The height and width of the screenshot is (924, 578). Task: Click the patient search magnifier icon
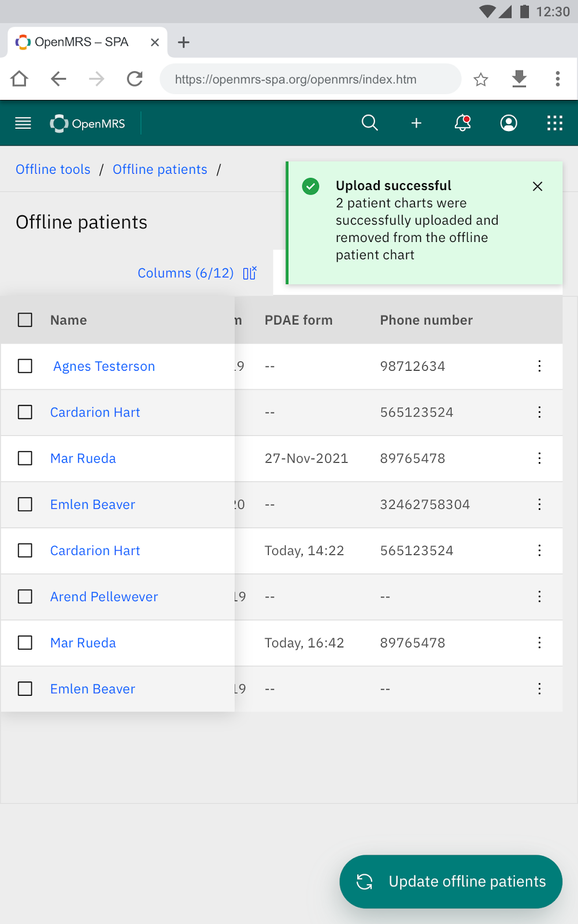(370, 123)
